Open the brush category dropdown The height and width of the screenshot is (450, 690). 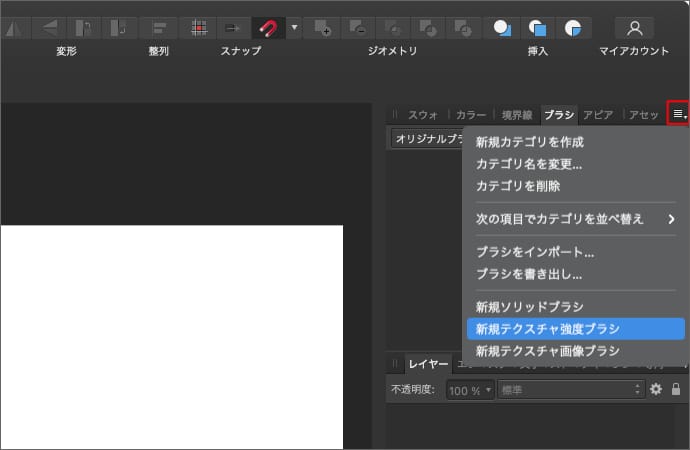427,139
